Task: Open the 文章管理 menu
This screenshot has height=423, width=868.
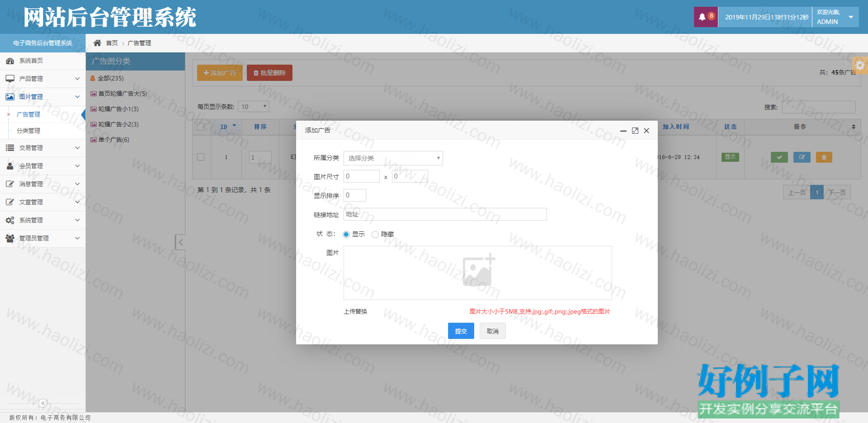Action: pyautogui.click(x=42, y=202)
